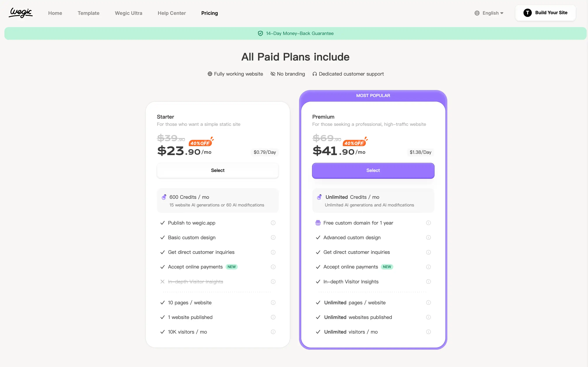The height and width of the screenshot is (367, 588).
Task: Select the Premium plan
Action: pyautogui.click(x=373, y=171)
